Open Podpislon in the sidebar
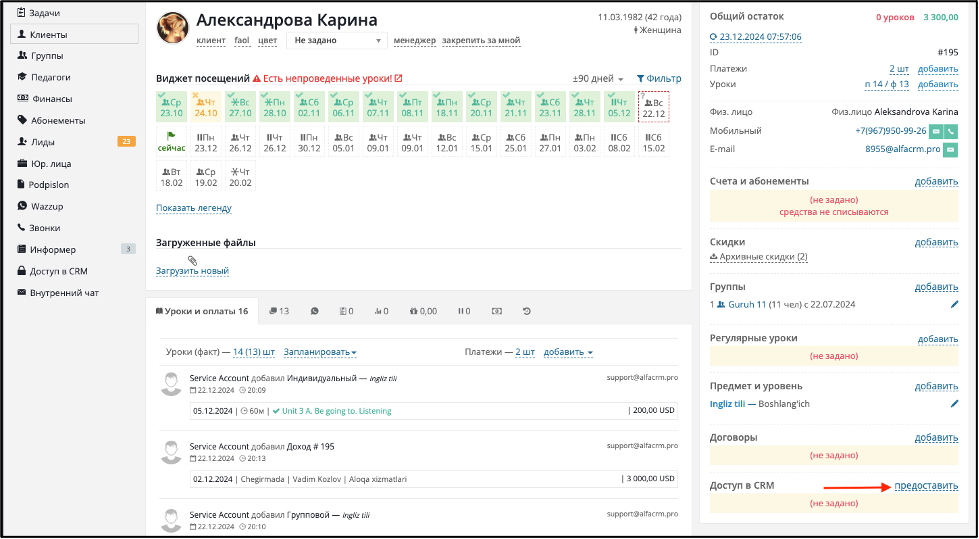The width and height of the screenshot is (979, 539). click(43, 185)
